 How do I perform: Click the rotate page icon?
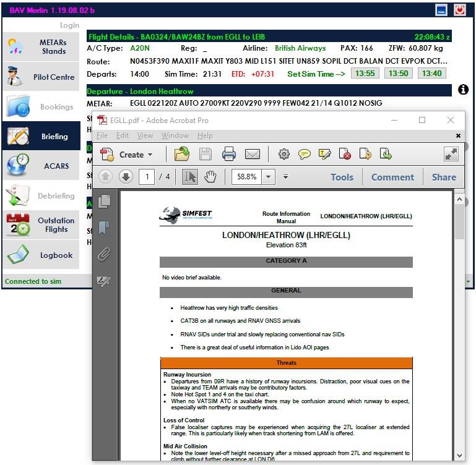tap(365, 154)
